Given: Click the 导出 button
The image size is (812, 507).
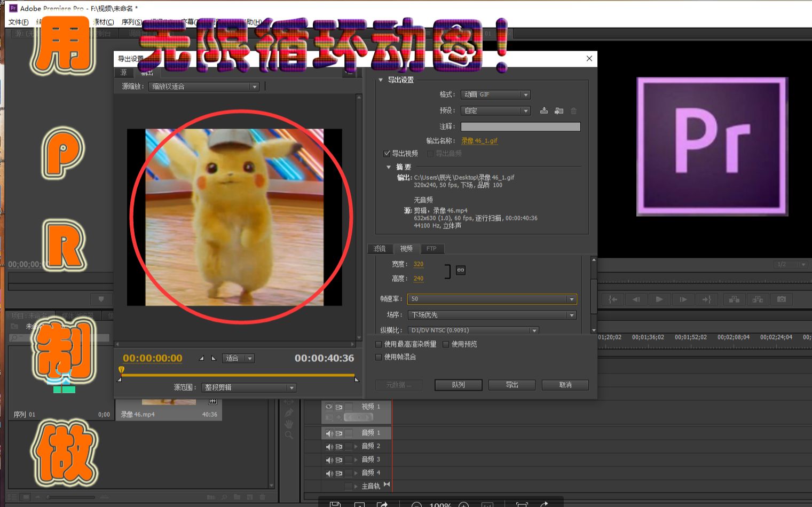Looking at the screenshot, I should tap(512, 385).
